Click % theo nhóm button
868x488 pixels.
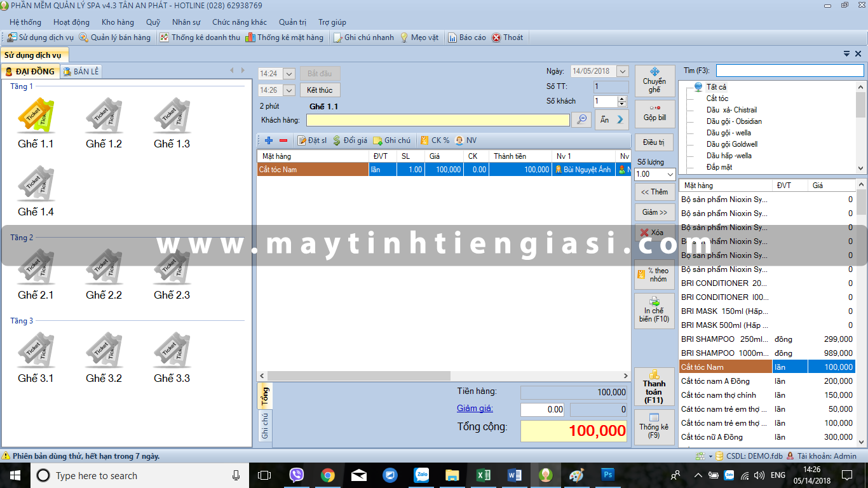(654, 274)
